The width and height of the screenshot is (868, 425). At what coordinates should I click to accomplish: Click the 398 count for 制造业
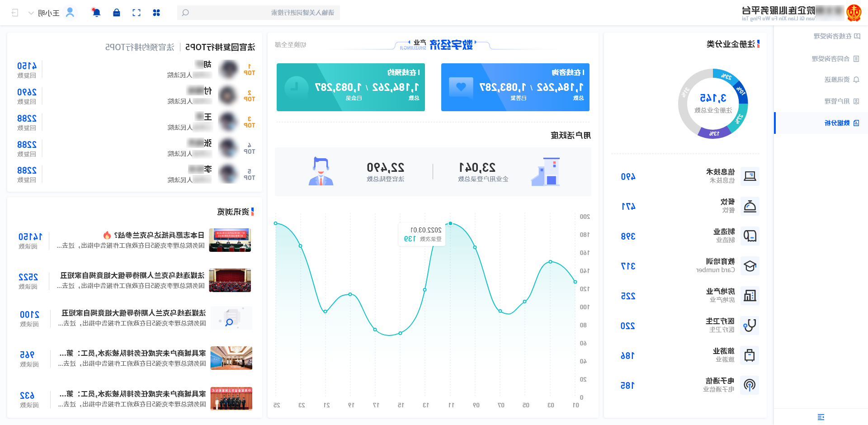[x=628, y=236]
